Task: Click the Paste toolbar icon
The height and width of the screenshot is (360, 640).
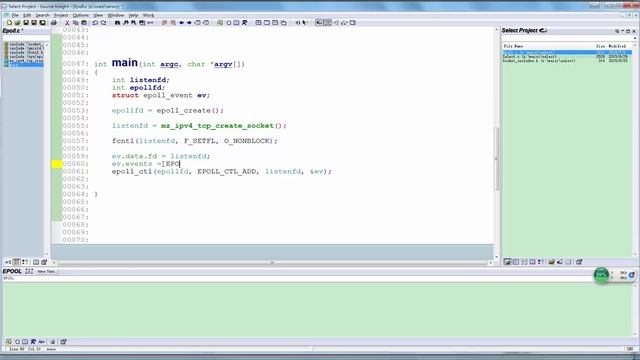Action: [84, 23]
